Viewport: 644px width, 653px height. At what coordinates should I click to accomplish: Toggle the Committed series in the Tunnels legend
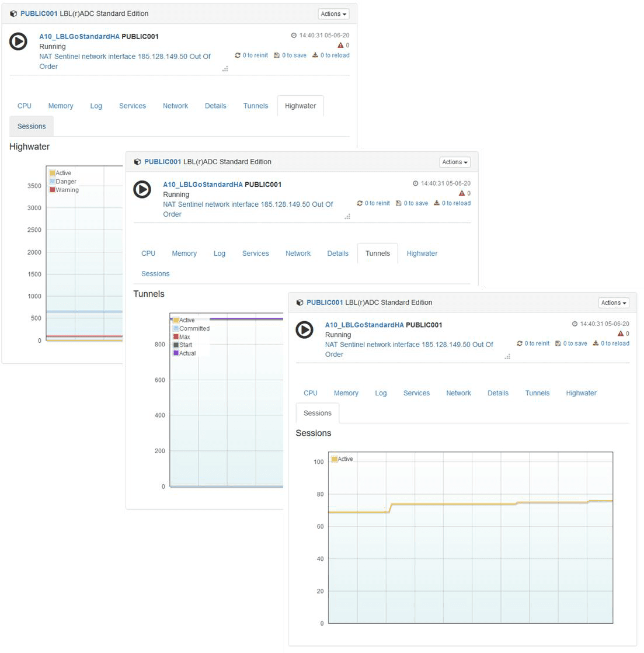coord(194,328)
